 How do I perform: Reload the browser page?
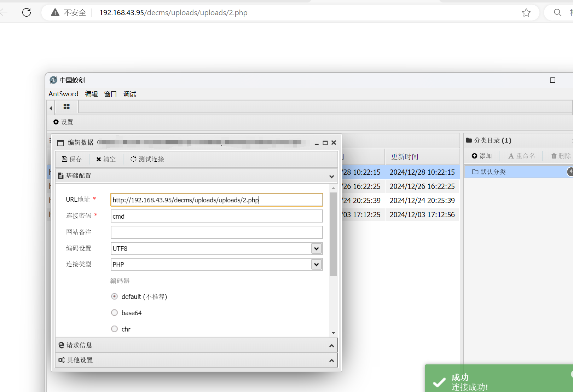27,13
